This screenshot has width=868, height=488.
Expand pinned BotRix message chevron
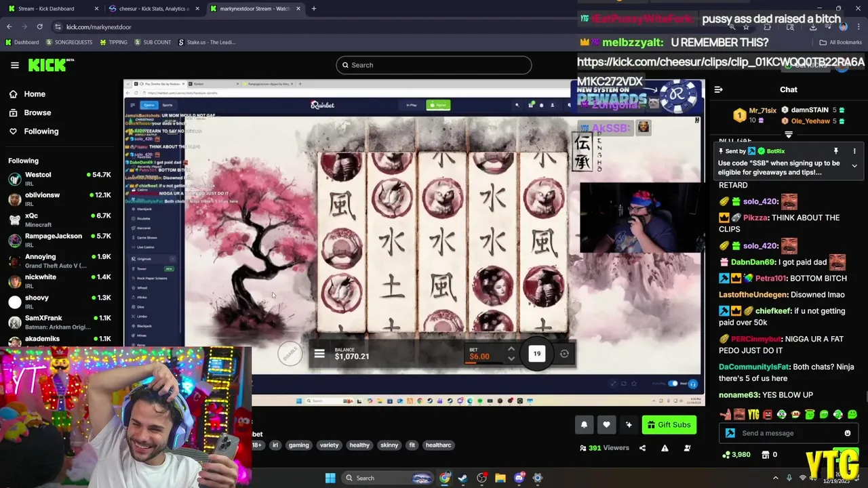[854, 166]
